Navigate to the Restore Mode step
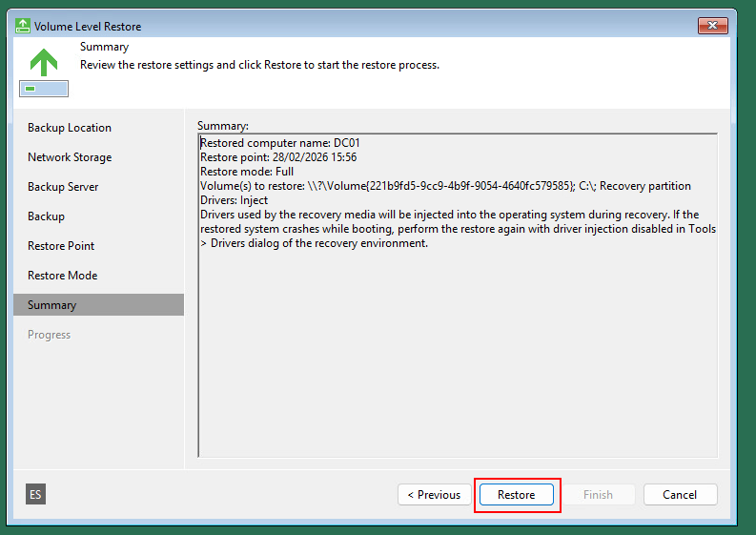This screenshot has height=535, width=756. click(63, 276)
